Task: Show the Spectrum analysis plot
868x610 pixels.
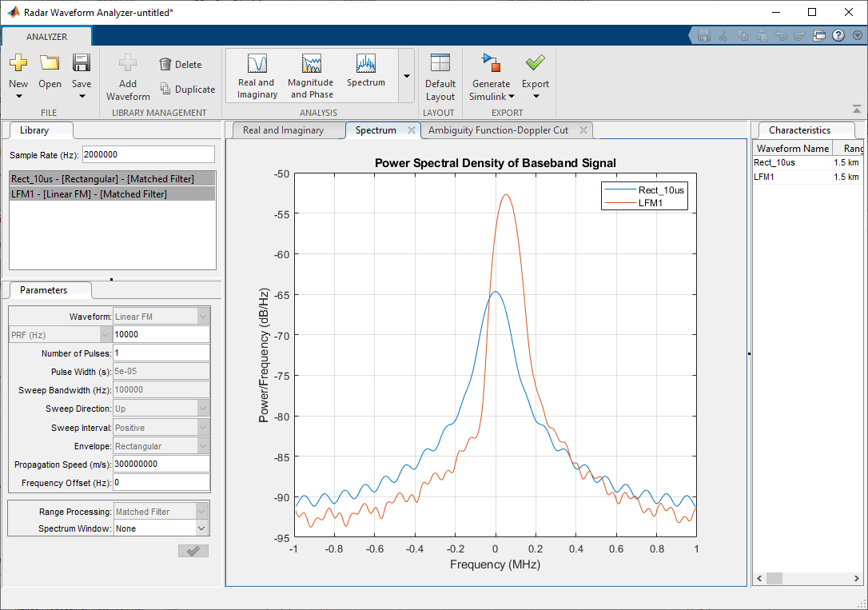Action: point(366,71)
